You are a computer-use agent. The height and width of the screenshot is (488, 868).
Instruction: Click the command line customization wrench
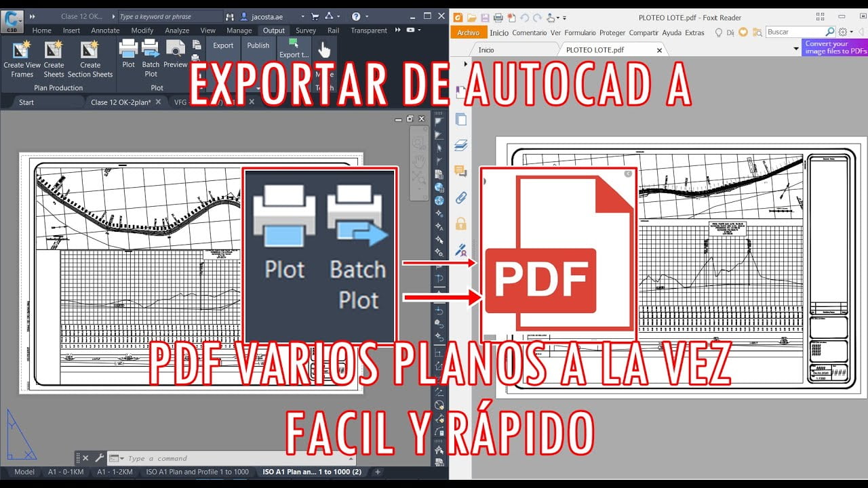(100, 457)
